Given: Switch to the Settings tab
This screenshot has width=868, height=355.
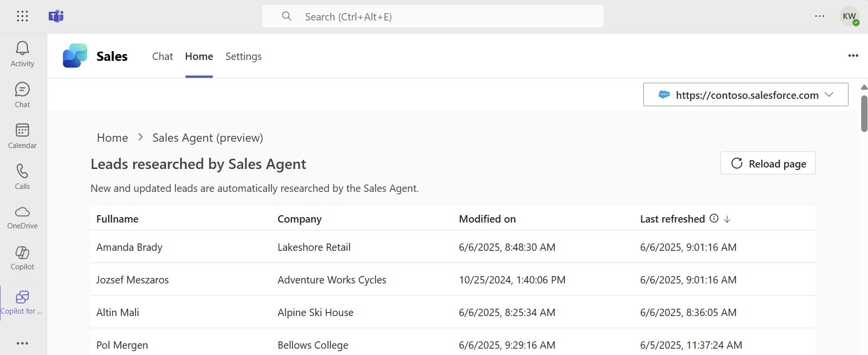Looking at the screenshot, I should point(243,56).
